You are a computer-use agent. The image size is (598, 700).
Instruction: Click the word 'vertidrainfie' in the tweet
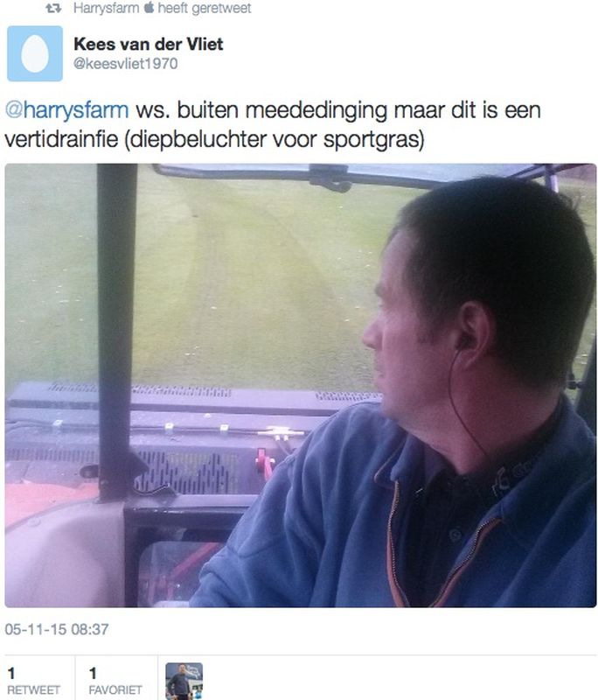coord(61,139)
